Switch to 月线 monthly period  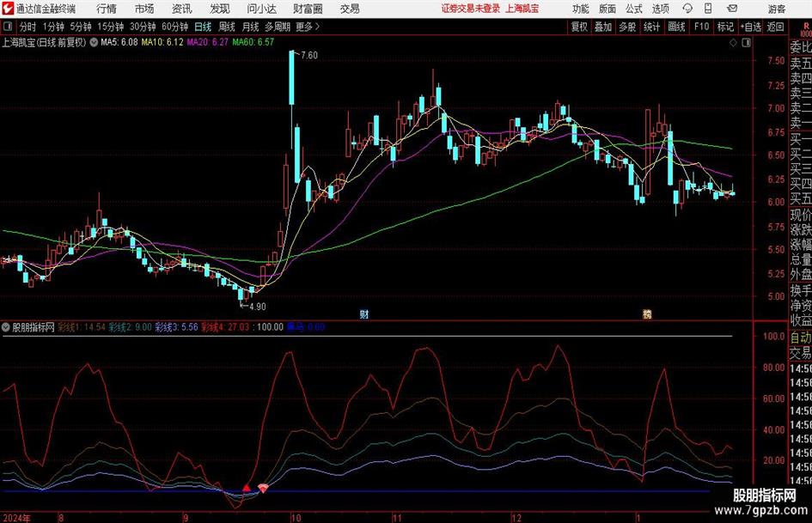click(x=251, y=27)
